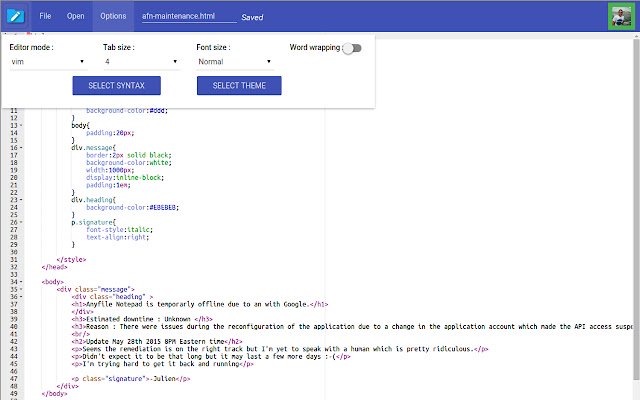The height and width of the screenshot is (400, 640).
Task: Click the h2 'Update May 28th 2015' line
Action: coord(157,342)
